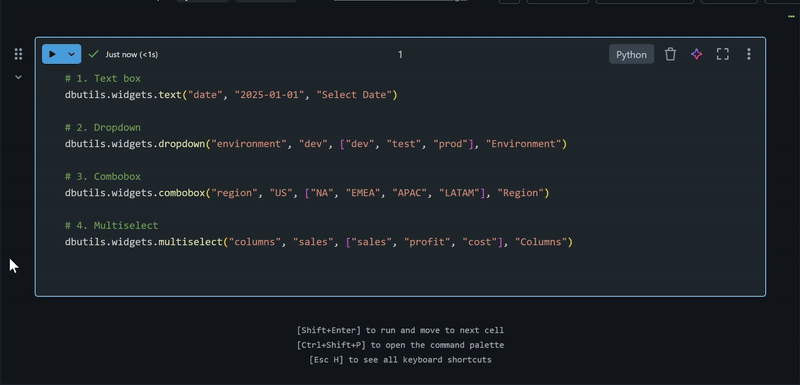Delete the cell with the trash icon

coord(670,54)
